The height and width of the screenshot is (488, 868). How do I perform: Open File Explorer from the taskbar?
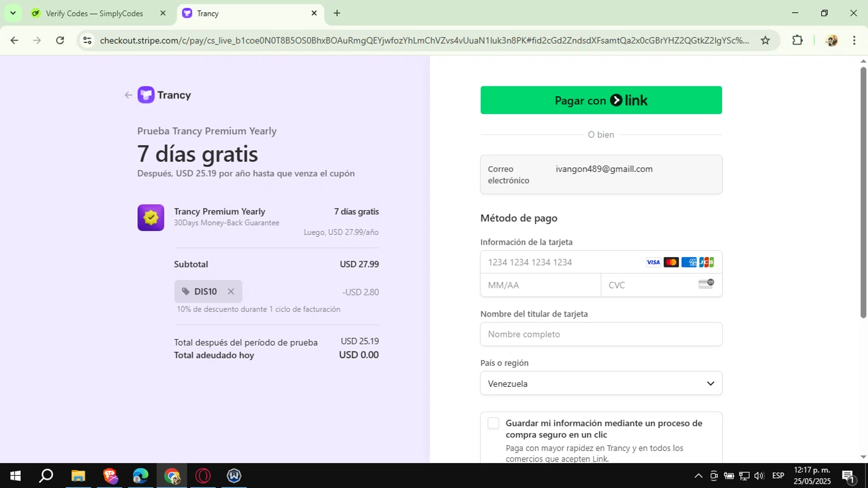click(x=78, y=476)
